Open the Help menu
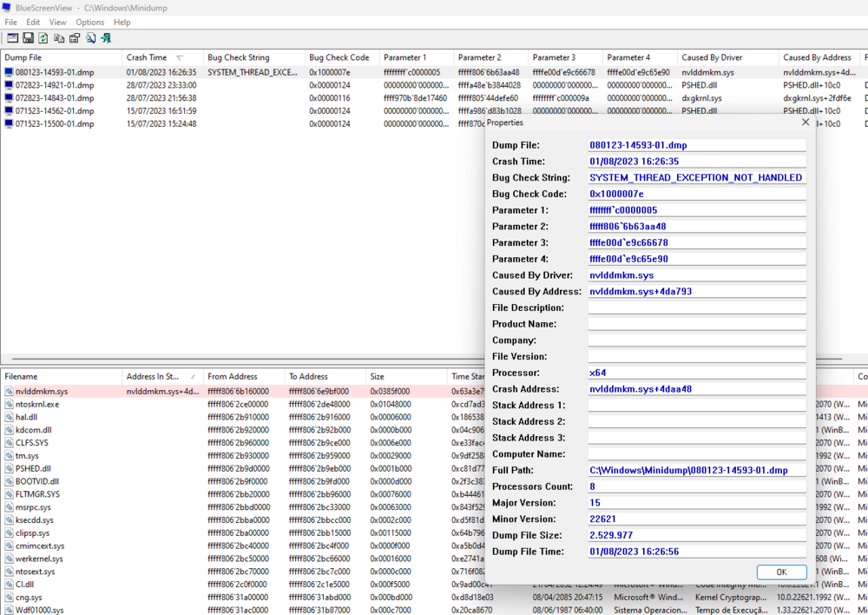 [122, 22]
